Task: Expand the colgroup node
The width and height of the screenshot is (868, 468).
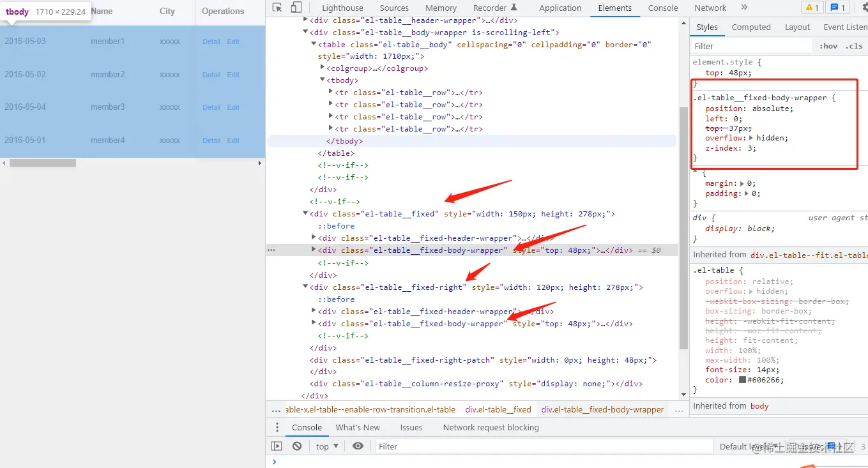Action: coord(322,68)
